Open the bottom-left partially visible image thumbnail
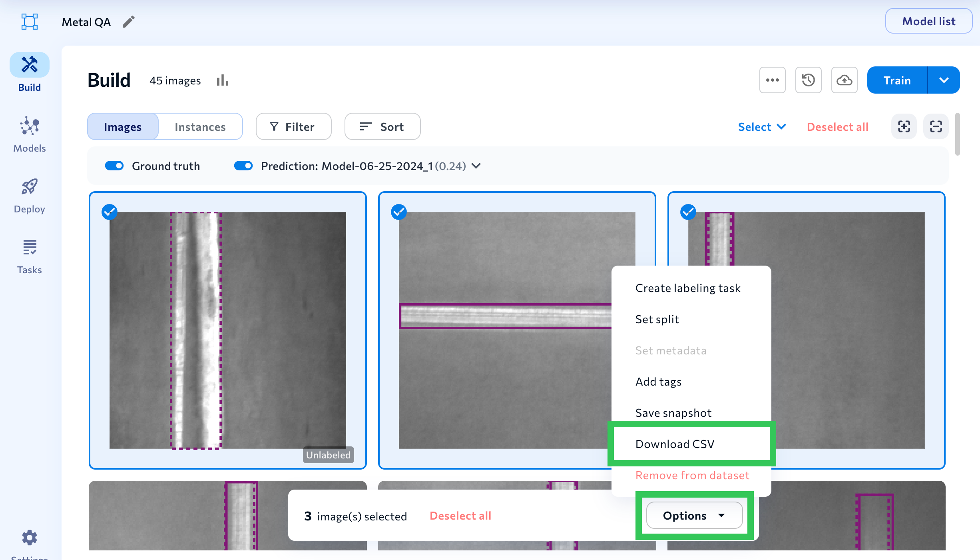This screenshot has height=560, width=980. click(228, 515)
